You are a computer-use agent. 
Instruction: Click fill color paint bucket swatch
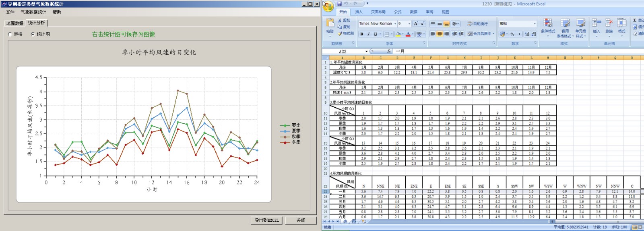pos(398,34)
